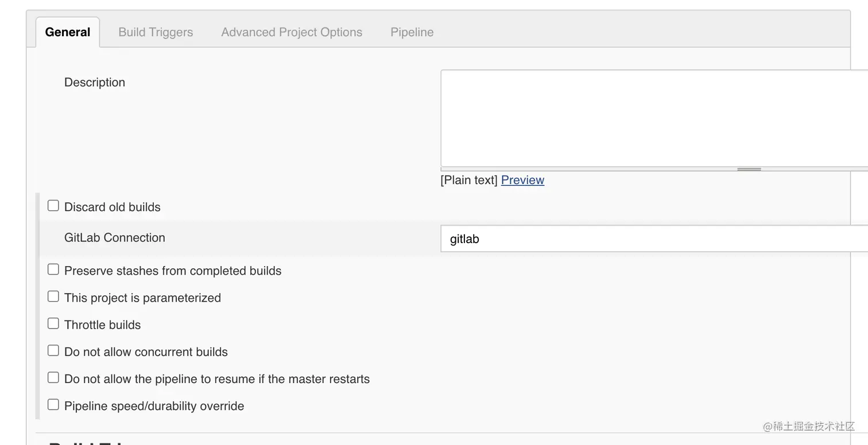Toggle Pipeline speed/durability override checkbox
The width and height of the screenshot is (868, 445).
click(x=53, y=404)
